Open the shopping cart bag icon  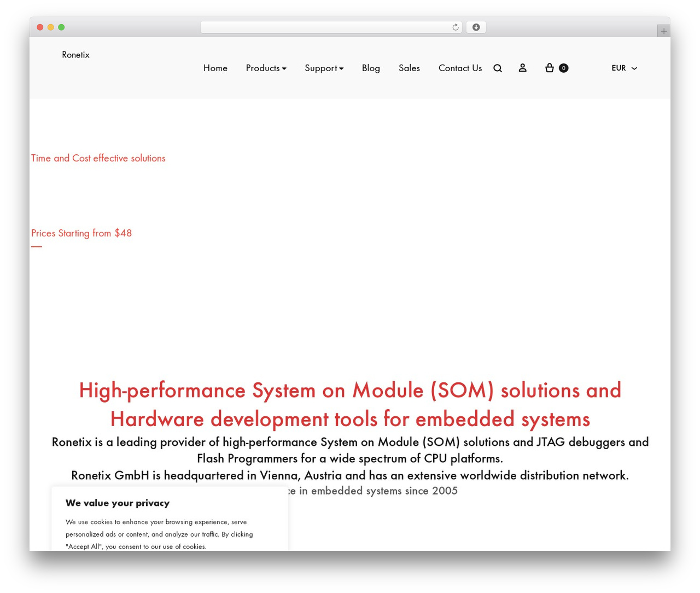coord(550,68)
